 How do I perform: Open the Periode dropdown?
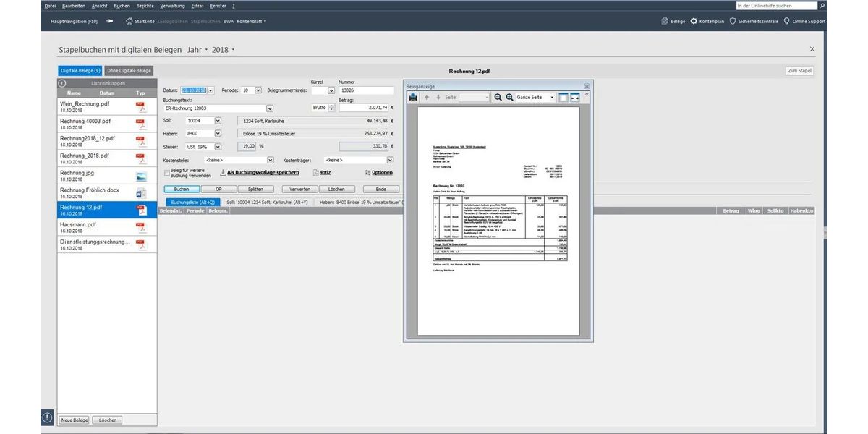pos(258,90)
